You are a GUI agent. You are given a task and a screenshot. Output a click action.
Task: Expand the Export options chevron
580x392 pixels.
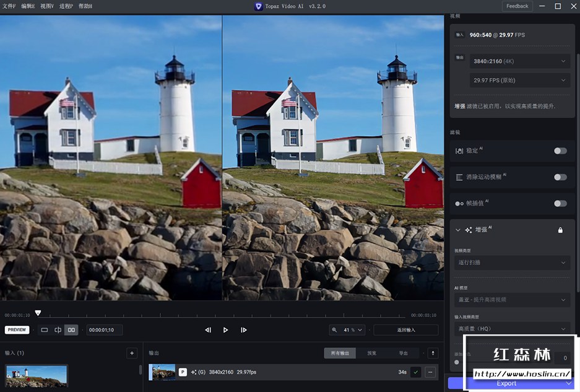coord(568,383)
